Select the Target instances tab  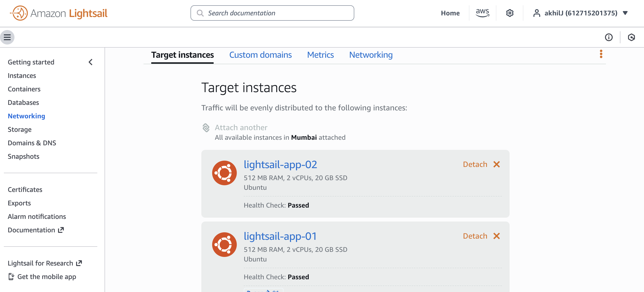[x=182, y=55]
